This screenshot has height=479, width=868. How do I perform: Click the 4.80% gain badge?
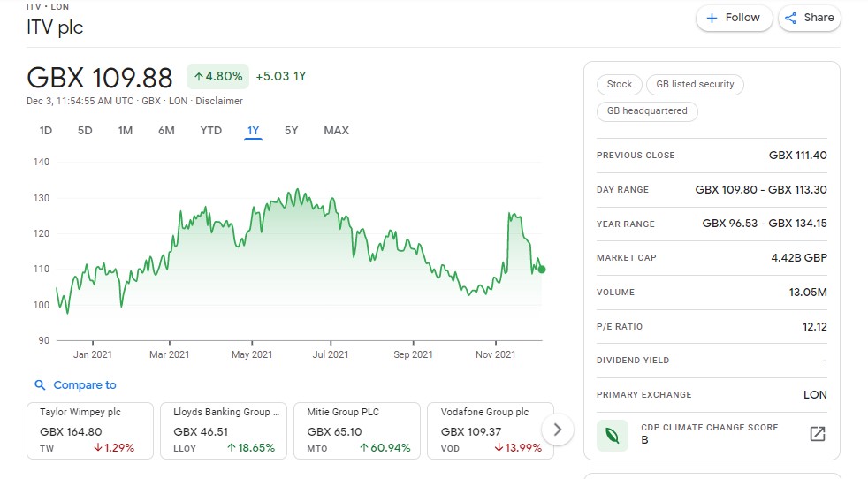click(x=218, y=76)
